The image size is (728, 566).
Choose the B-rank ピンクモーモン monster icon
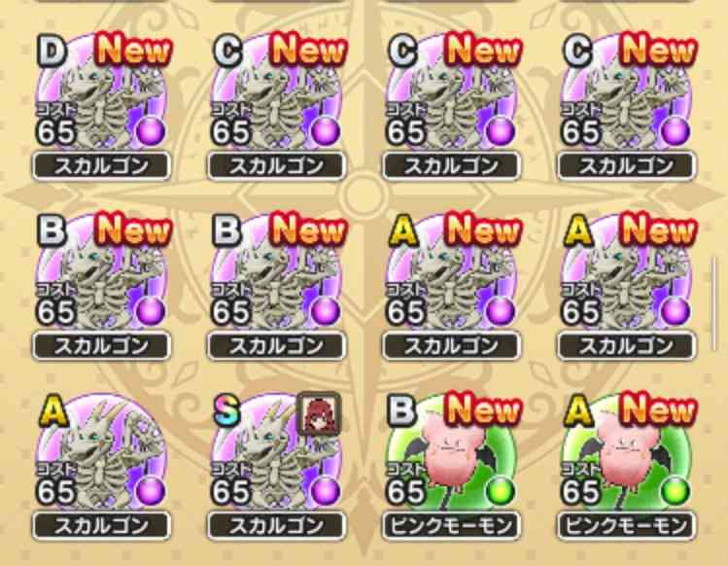[x=451, y=452]
